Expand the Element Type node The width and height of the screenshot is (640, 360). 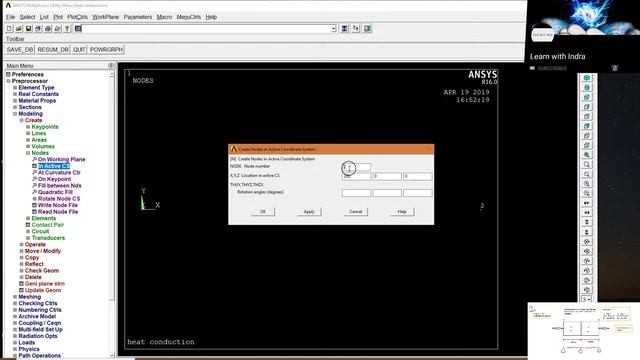(x=15, y=87)
